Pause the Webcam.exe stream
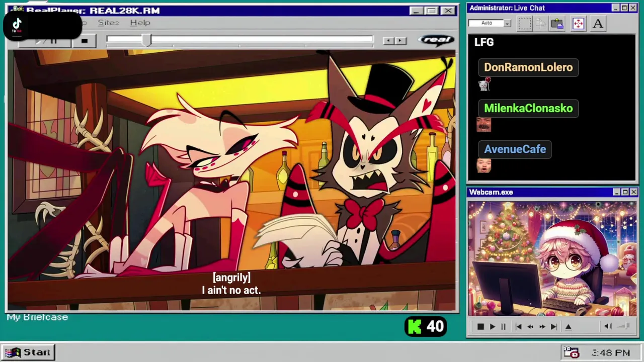Viewport: 644px width, 362px height. pos(503,327)
